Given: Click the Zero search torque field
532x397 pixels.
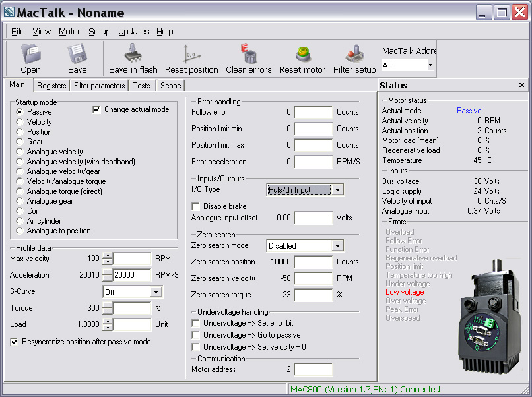Looking at the screenshot, I should click(313, 295).
